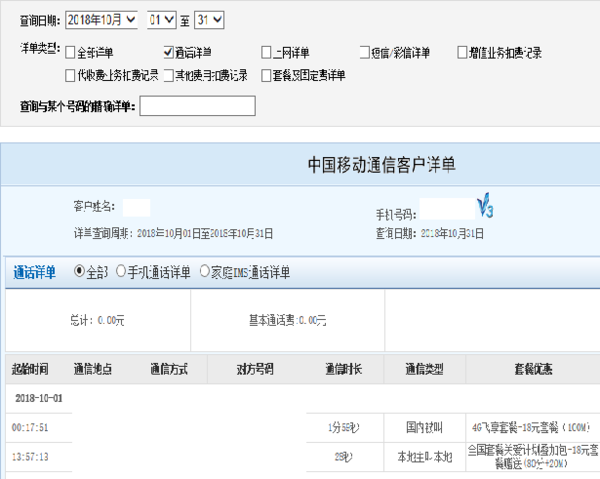Select the 手机通话详单 radio button
This screenshot has height=479, width=600.
121,271
